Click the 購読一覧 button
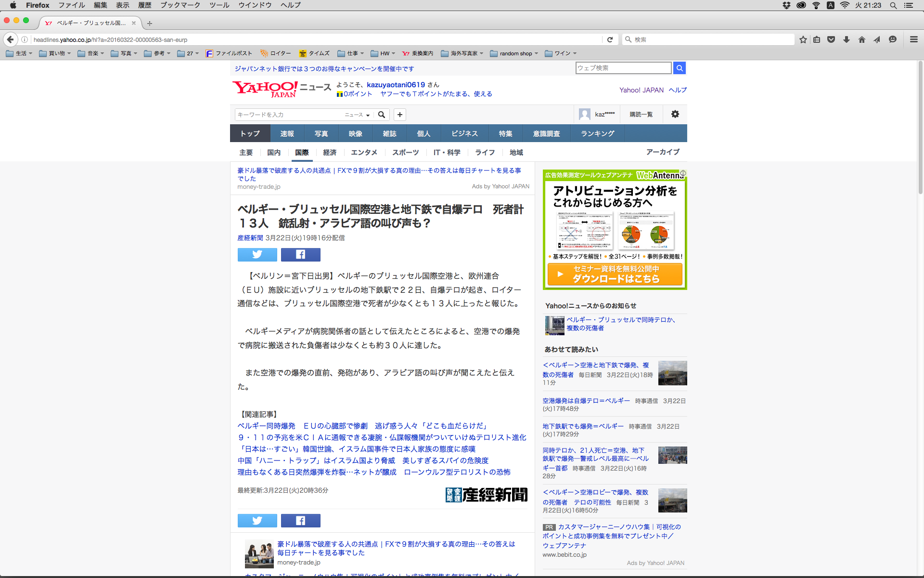Image resolution: width=924 pixels, height=578 pixels. (641, 114)
